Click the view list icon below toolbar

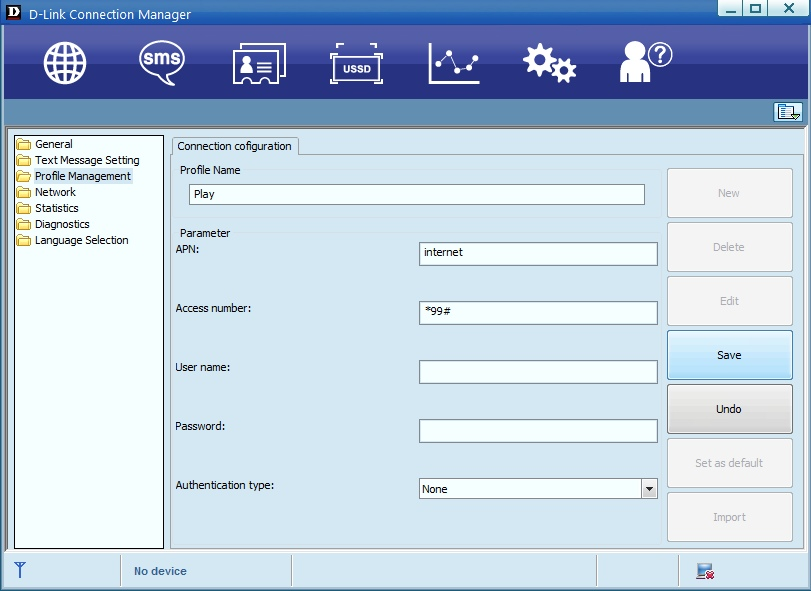(x=788, y=112)
